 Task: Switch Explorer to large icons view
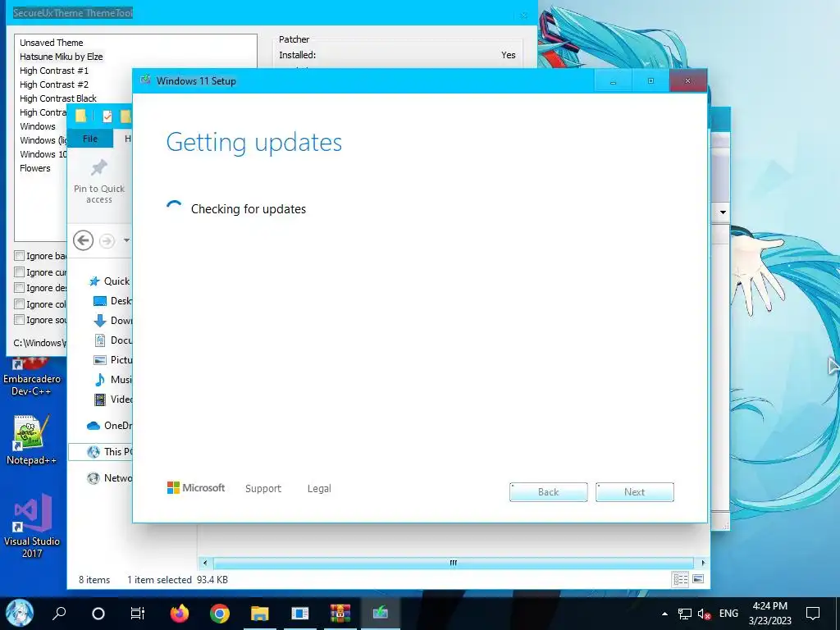pos(698,579)
